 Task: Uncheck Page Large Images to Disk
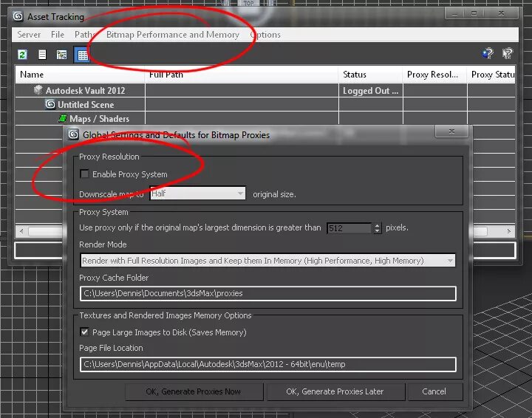point(84,332)
